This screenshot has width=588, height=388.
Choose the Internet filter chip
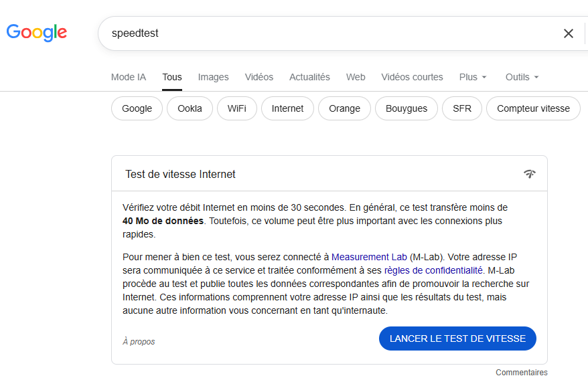click(x=287, y=108)
